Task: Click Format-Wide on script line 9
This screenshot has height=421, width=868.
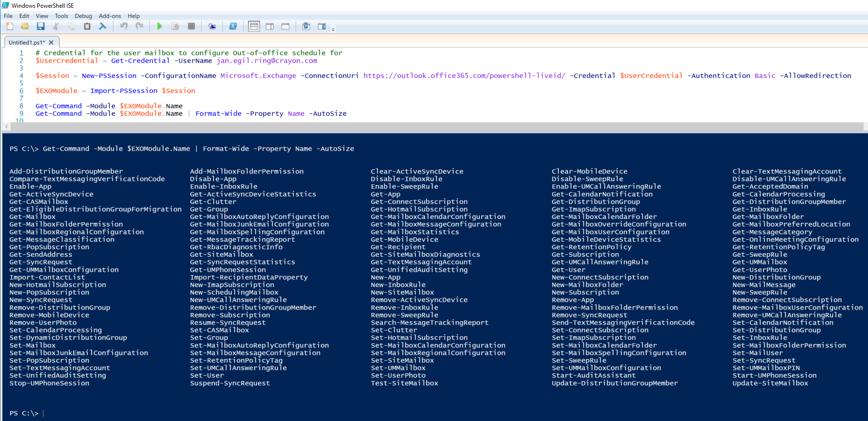Action: pyautogui.click(x=219, y=113)
